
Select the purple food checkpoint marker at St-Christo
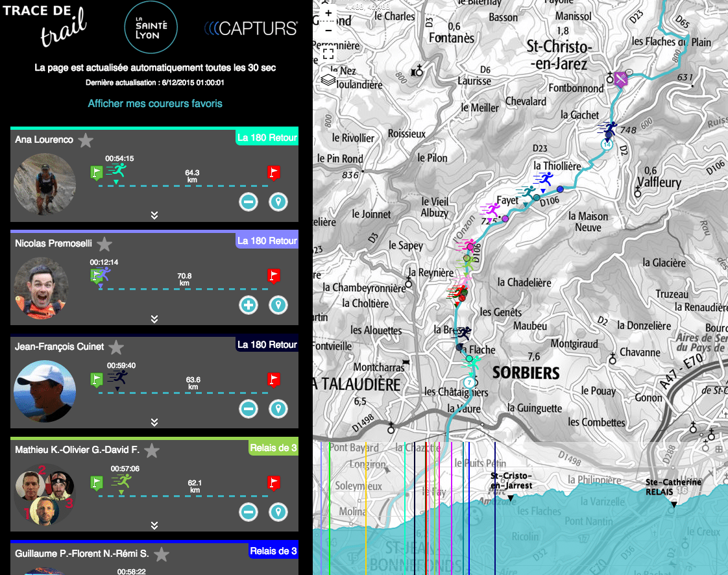click(x=621, y=79)
